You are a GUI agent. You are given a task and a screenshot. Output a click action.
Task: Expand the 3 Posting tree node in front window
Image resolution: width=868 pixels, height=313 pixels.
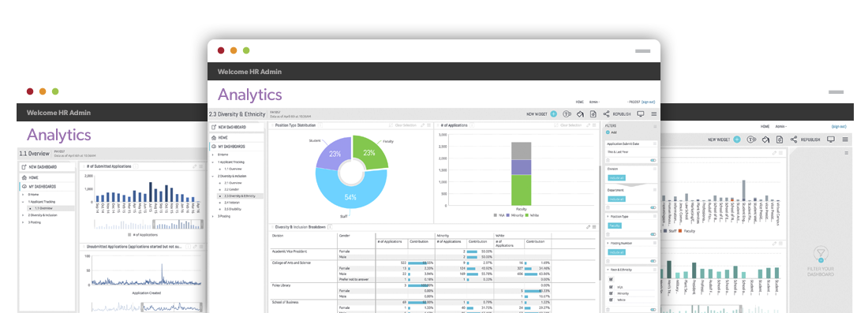click(x=212, y=216)
